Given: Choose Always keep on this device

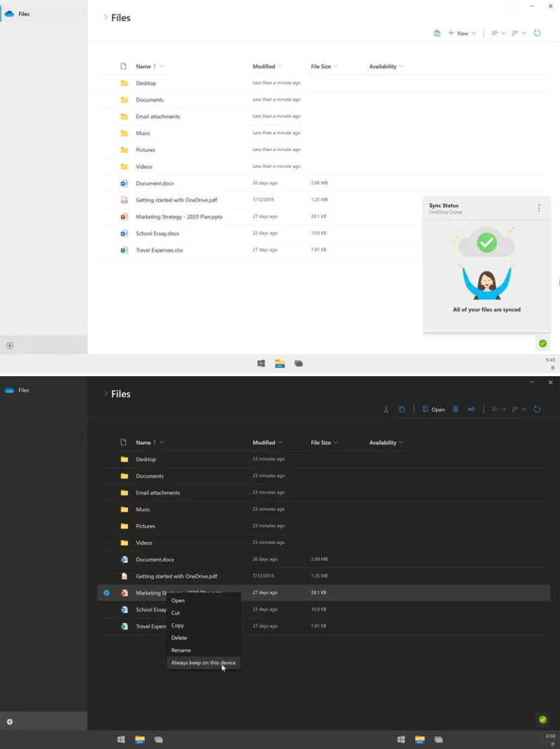Looking at the screenshot, I should point(204,662).
